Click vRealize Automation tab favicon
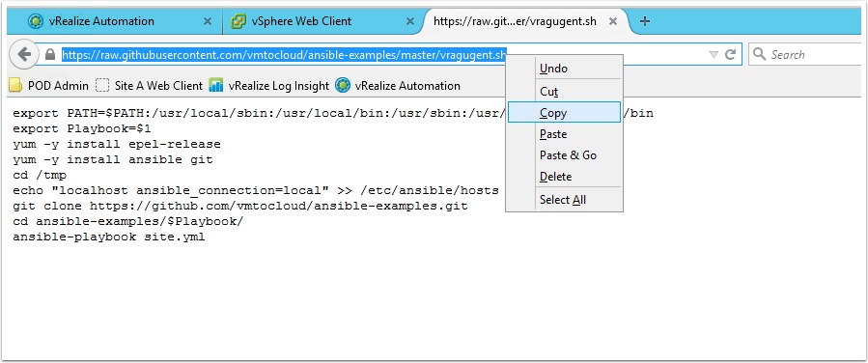This screenshot has width=868, height=363. (36, 21)
